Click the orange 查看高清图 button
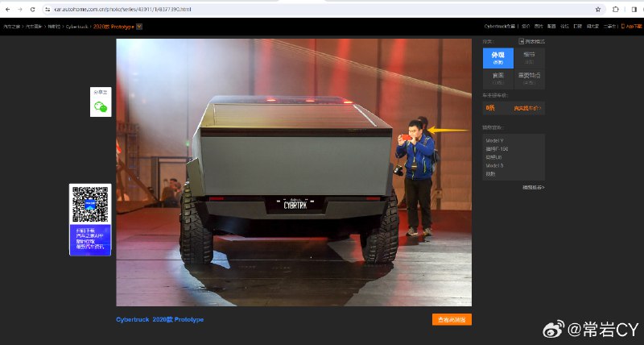 point(452,319)
